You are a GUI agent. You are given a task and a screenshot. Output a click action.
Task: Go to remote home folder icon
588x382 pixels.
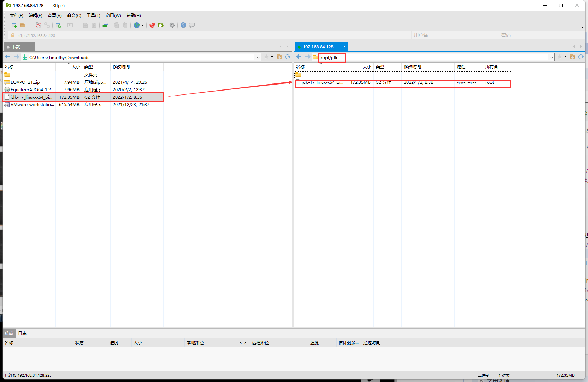(572, 57)
